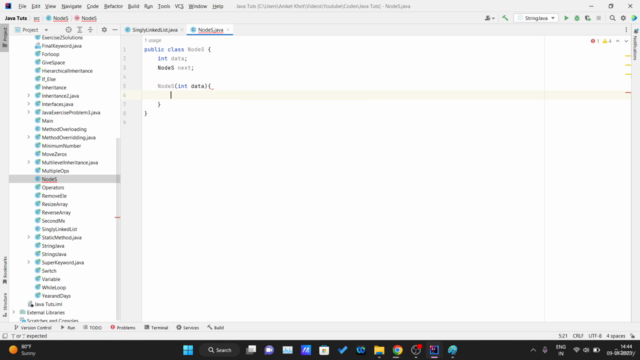Expand SuperKeyword.java node
Viewport: 640px width, 360px height.
click(29, 262)
